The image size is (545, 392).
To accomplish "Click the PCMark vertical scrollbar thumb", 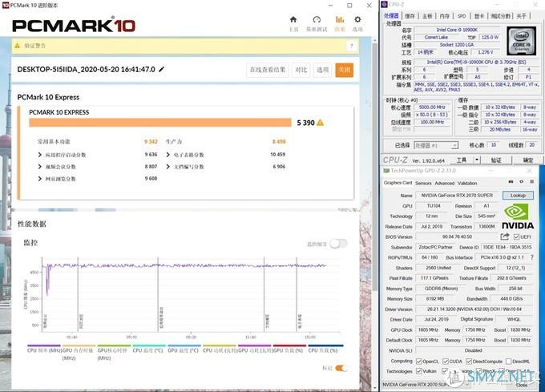I will click(374, 167).
